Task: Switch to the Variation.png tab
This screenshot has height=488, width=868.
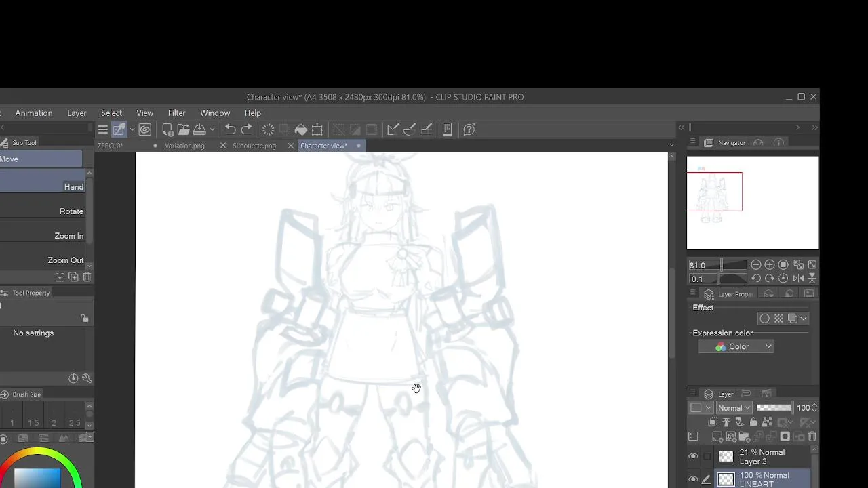Action: pyautogui.click(x=184, y=146)
